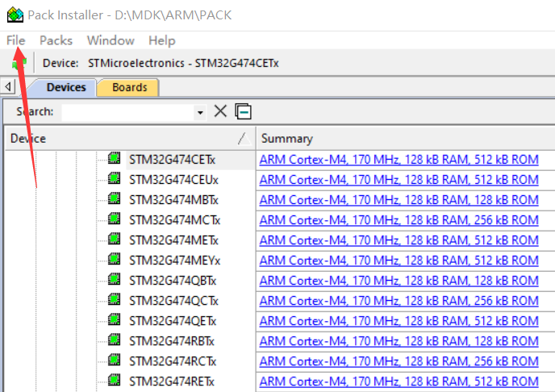
Task: Open the summary link for STM32G474MCTx
Action: tap(399, 220)
